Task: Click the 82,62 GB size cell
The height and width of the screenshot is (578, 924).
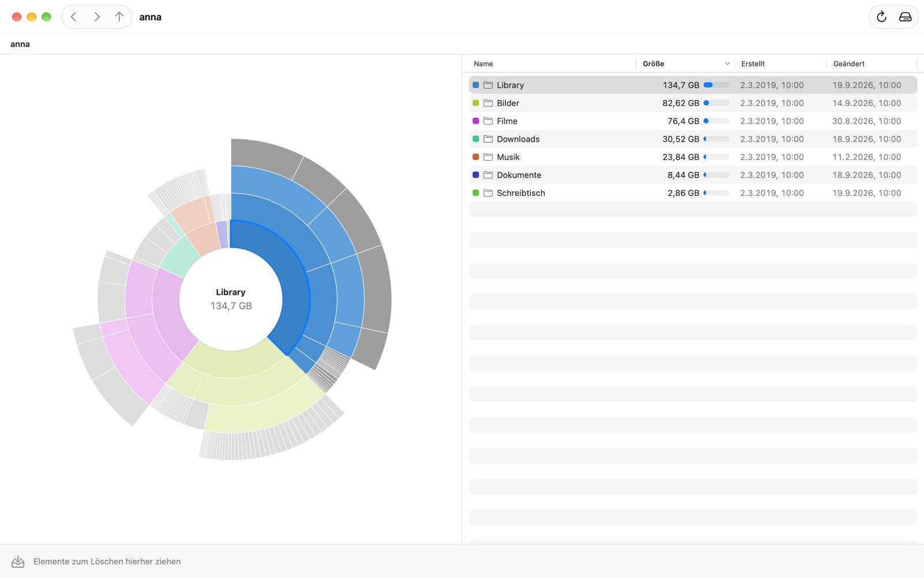Action: 681,103
